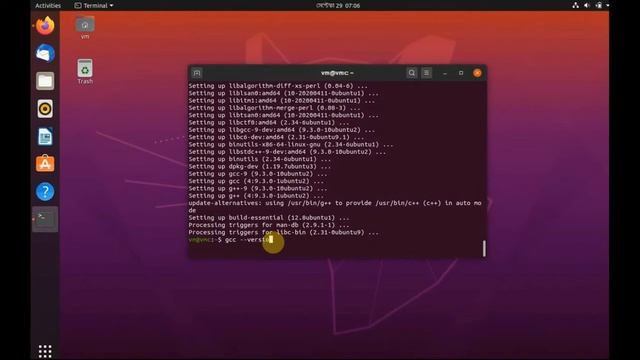Open the Terminal app menu in top bar
This screenshot has width=640, height=360.
tap(94, 5)
